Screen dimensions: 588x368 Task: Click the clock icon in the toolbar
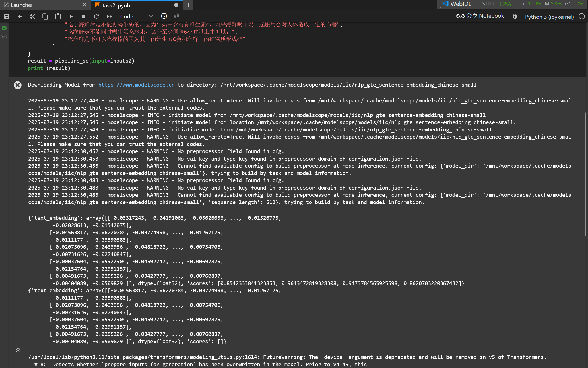pos(164,16)
